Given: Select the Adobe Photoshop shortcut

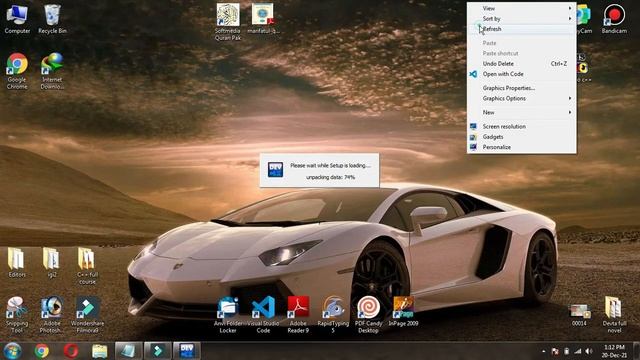Looking at the screenshot, I should [x=52, y=315].
